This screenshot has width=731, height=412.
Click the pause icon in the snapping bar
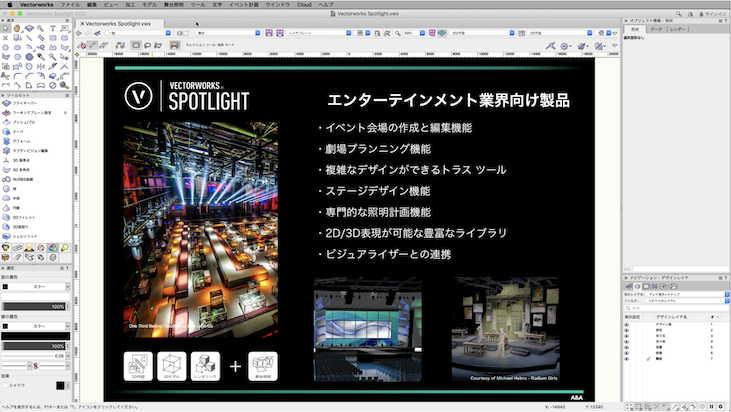tap(711, 407)
